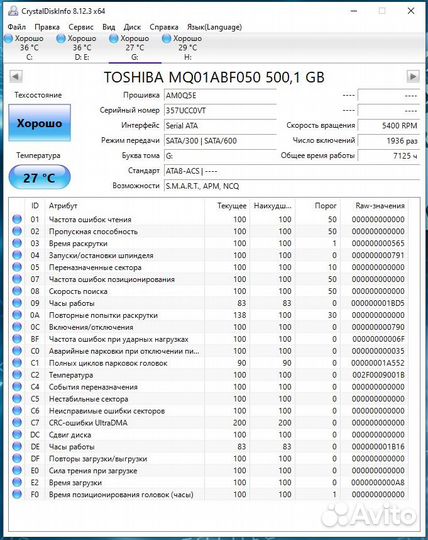Click status dot for Включения/отключения
The width and height of the screenshot is (428, 540).
[x=17, y=327]
